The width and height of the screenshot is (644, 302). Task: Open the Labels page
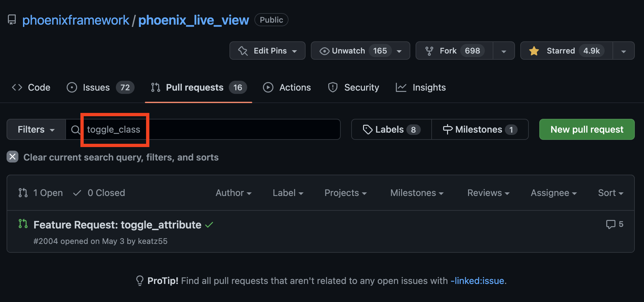click(391, 129)
